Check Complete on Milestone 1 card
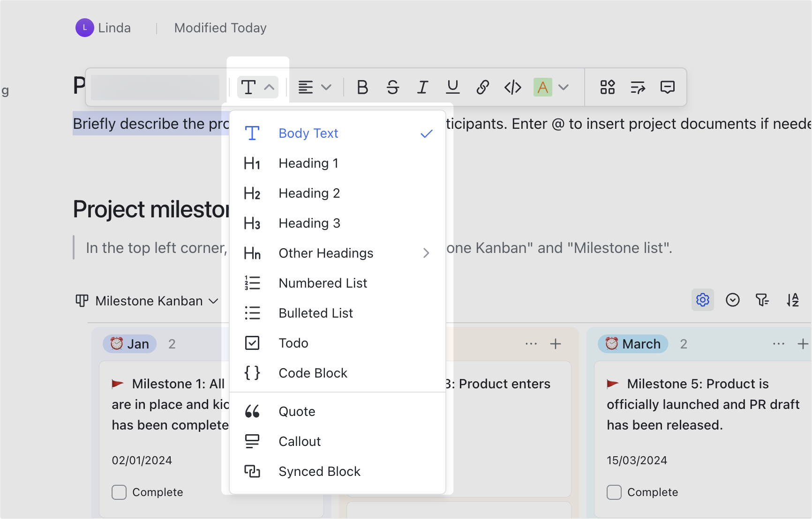The width and height of the screenshot is (812, 519). [x=119, y=492]
